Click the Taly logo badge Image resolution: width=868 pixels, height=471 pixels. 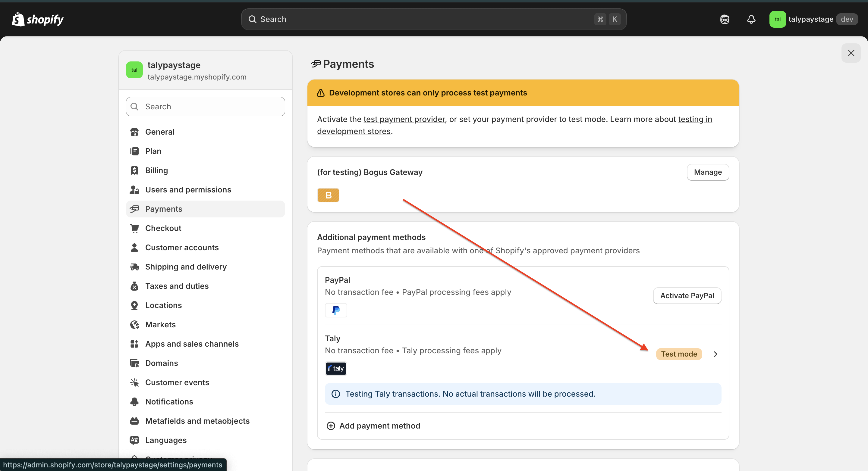click(336, 368)
